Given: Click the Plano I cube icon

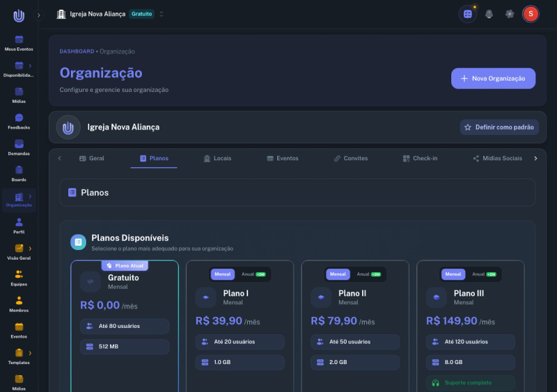Looking at the screenshot, I should tap(205, 297).
